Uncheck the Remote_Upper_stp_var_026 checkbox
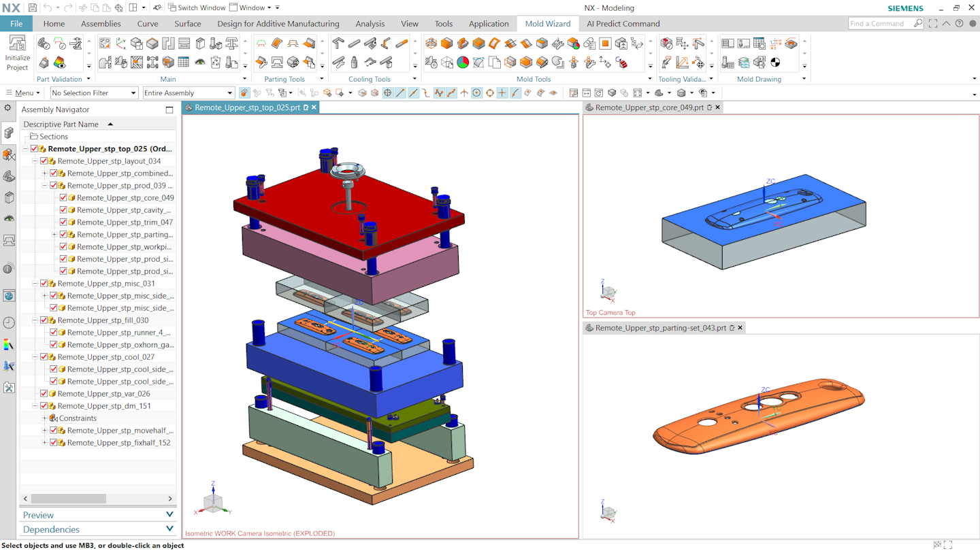Image resolution: width=980 pixels, height=551 pixels. 44,394
